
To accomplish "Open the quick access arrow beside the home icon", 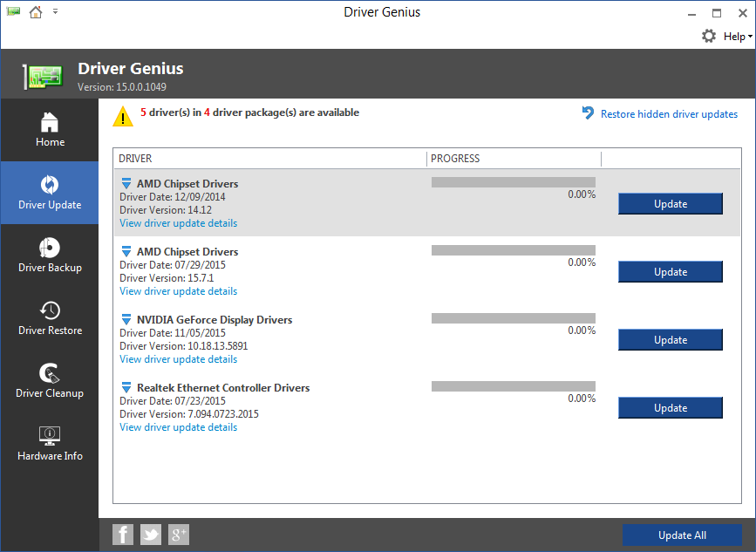I will pos(56,11).
